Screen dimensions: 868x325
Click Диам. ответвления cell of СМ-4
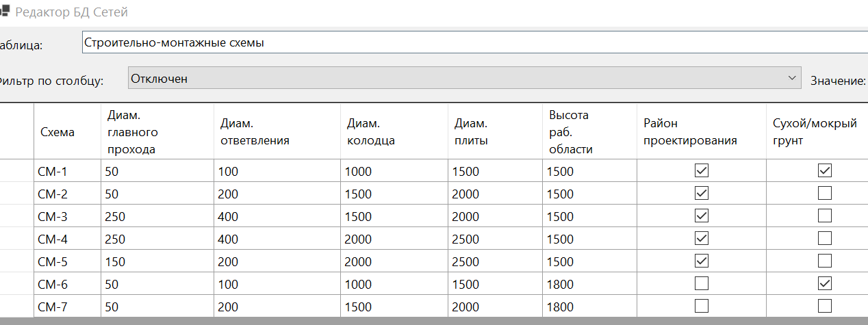coord(277,239)
